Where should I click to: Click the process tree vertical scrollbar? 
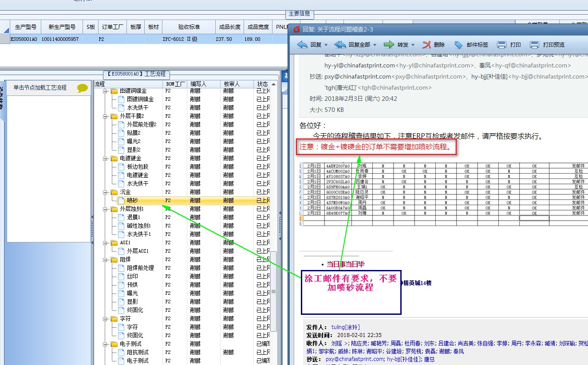274,291
